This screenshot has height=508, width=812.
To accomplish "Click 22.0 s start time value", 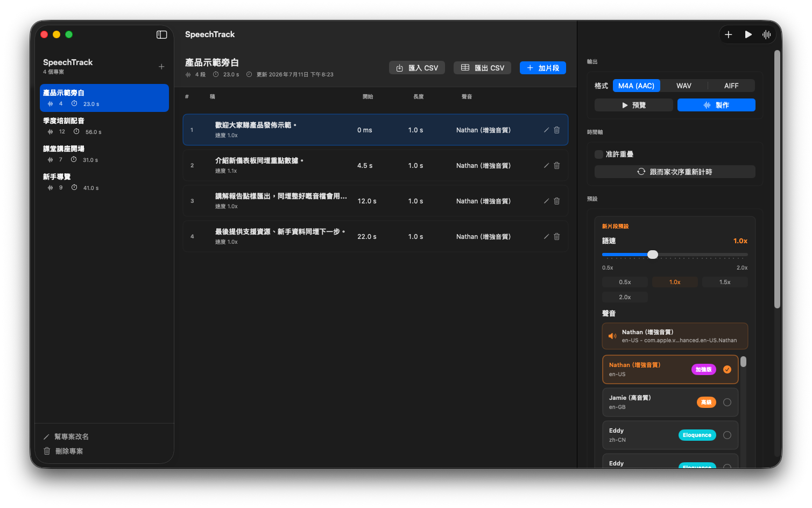I will pos(367,237).
